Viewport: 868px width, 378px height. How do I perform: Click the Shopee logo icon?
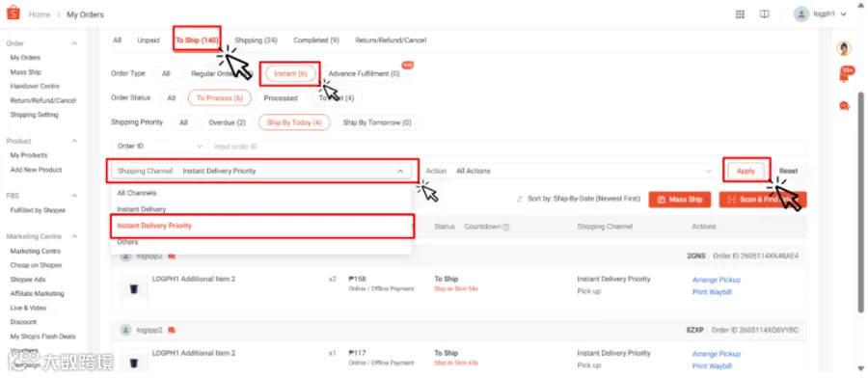(x=13, y=13)
